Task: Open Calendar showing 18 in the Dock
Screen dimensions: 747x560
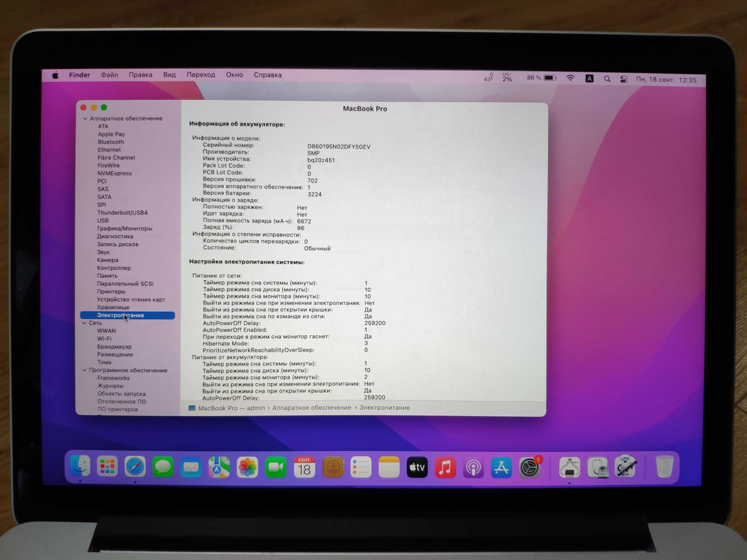Action: (x=304, y=467)
